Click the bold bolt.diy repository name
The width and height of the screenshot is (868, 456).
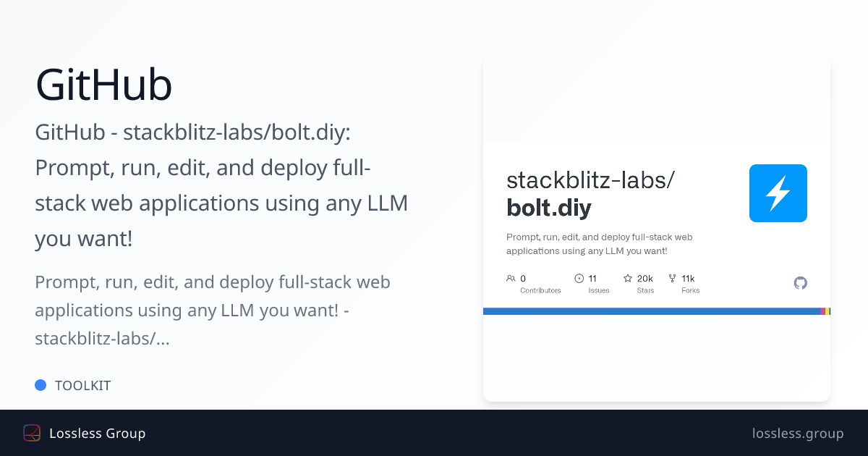pyautogui.click(x=549, y=208)
